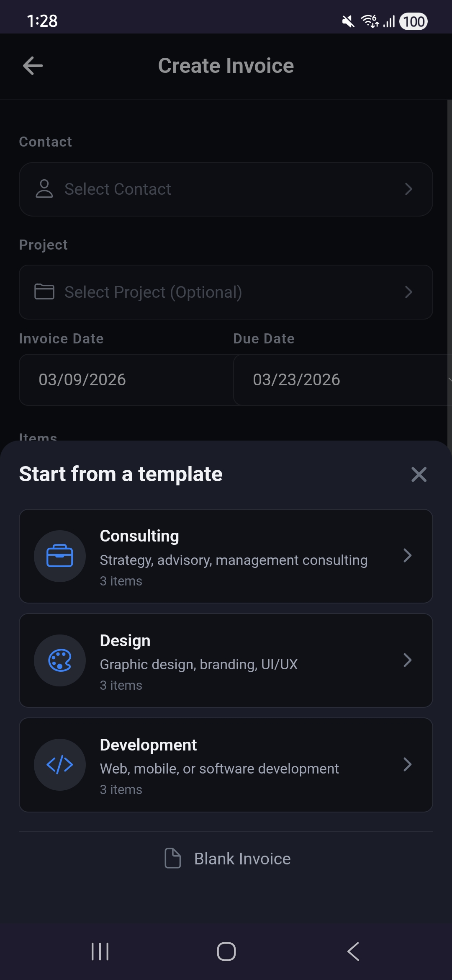
Task: Click the contact person icon in Select Contact
Action: tap(44, 189)
